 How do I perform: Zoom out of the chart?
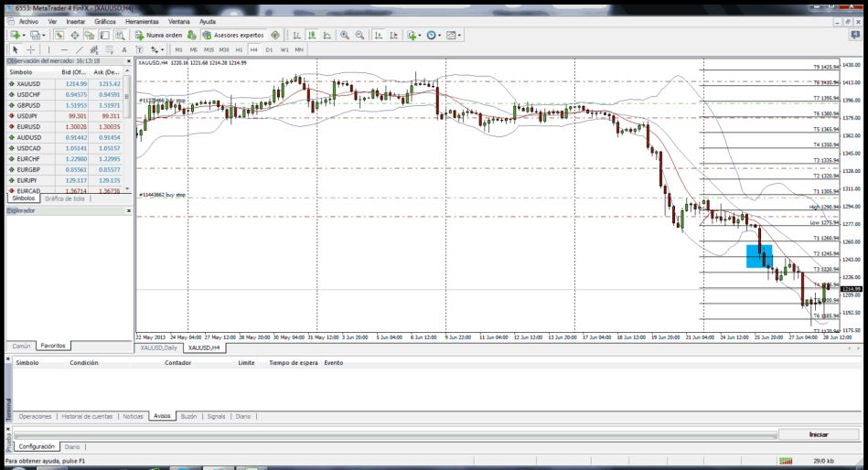[360, 35]
